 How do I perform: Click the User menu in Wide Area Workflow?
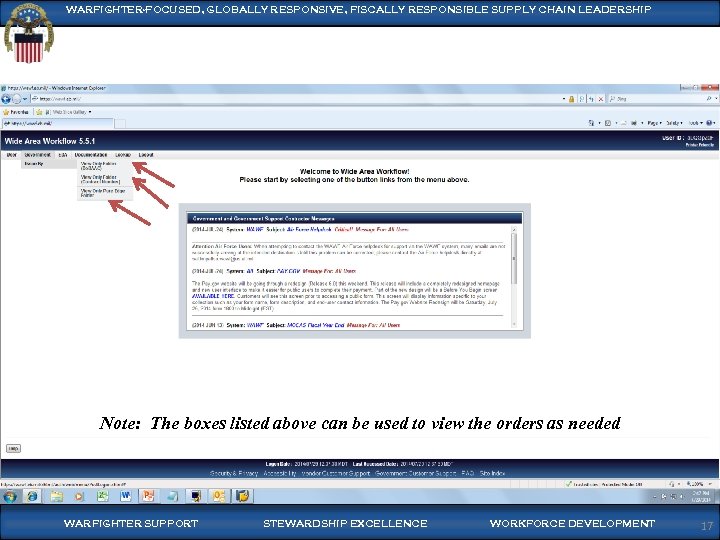click(x=11, y=155)
